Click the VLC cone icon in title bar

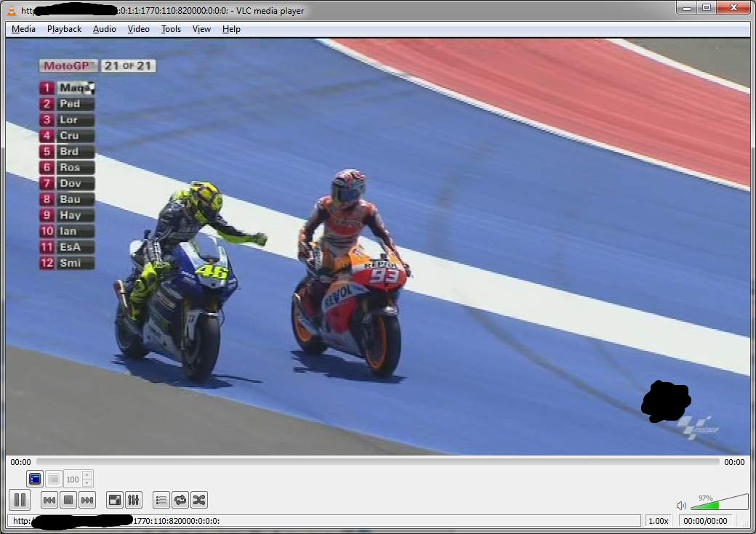coord(12,10)
